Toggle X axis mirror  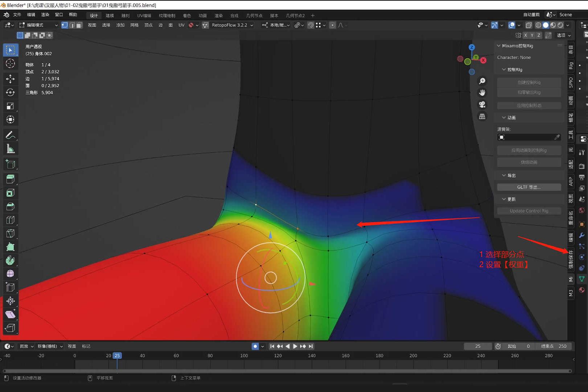(x=525, y=35)
